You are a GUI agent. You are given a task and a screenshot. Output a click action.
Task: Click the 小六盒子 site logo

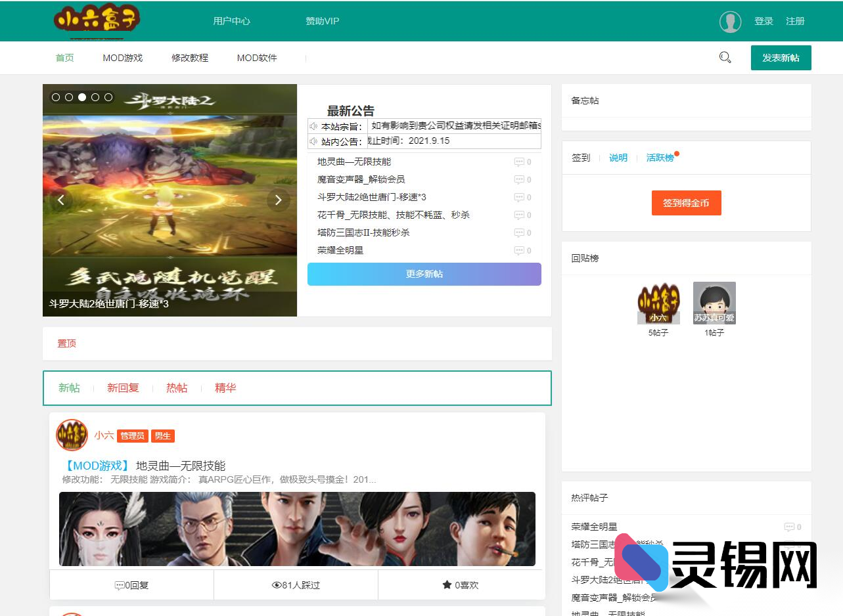[96, 20]
